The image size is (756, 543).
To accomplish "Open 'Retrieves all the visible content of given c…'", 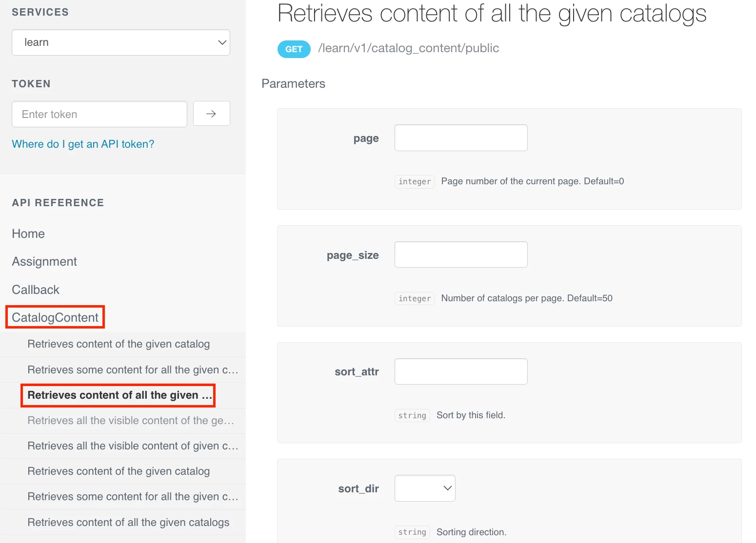I will pyautogui.click(x=133, y=446).
